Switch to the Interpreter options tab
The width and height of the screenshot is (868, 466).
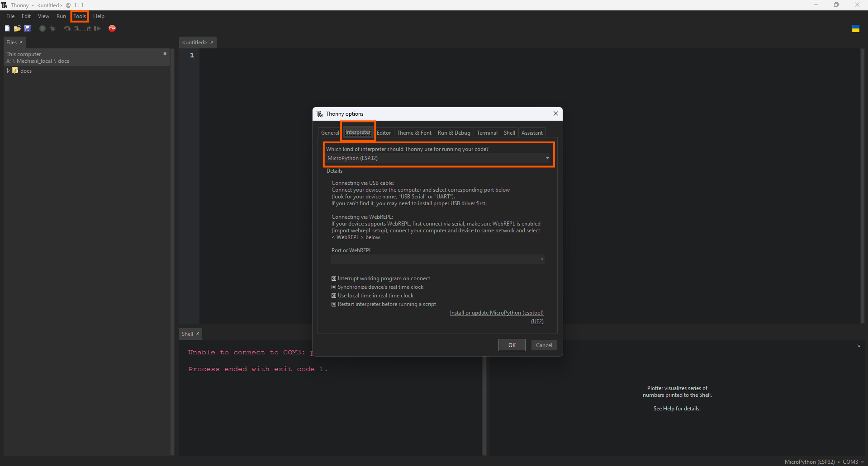click(x=358, y=132)
